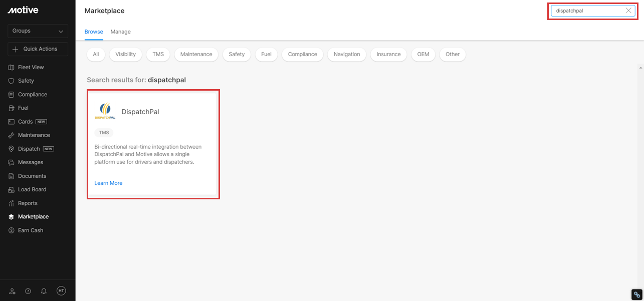Filter by Other category
This screenshot has height=301, width=644.
453,54
